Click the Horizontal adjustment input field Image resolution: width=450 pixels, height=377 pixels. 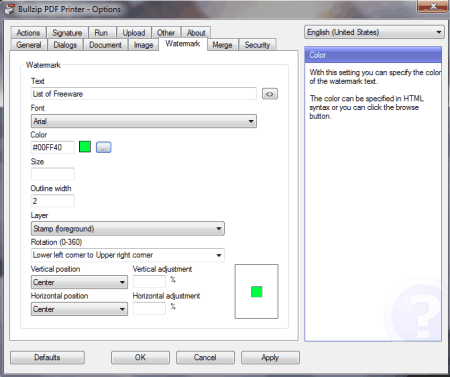point(149,308)
